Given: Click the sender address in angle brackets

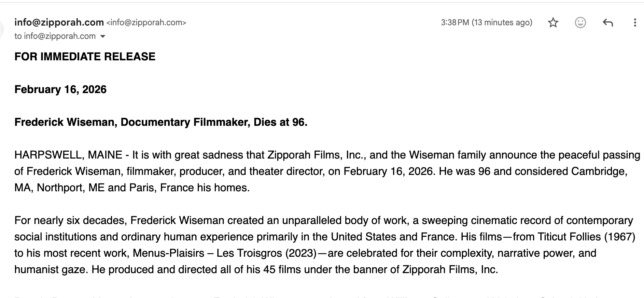Looking at the screenshot, I should tap(146, 23).
